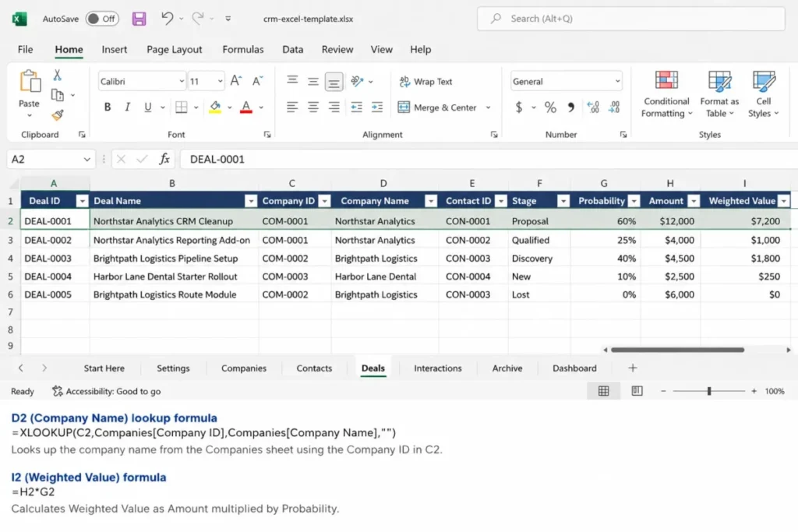Open the Merge & Center dropdown arrow
798x532 pixels.
pos(488,107)
